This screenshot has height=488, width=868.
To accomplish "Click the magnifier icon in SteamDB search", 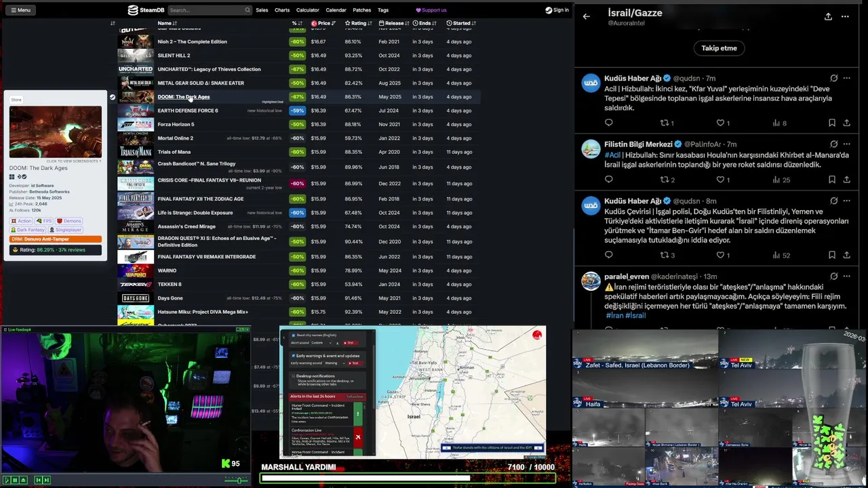I will (248, 10).
